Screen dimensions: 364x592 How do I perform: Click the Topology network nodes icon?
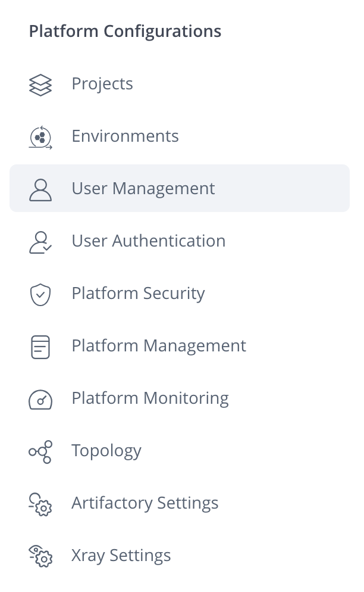pos(40,451)
